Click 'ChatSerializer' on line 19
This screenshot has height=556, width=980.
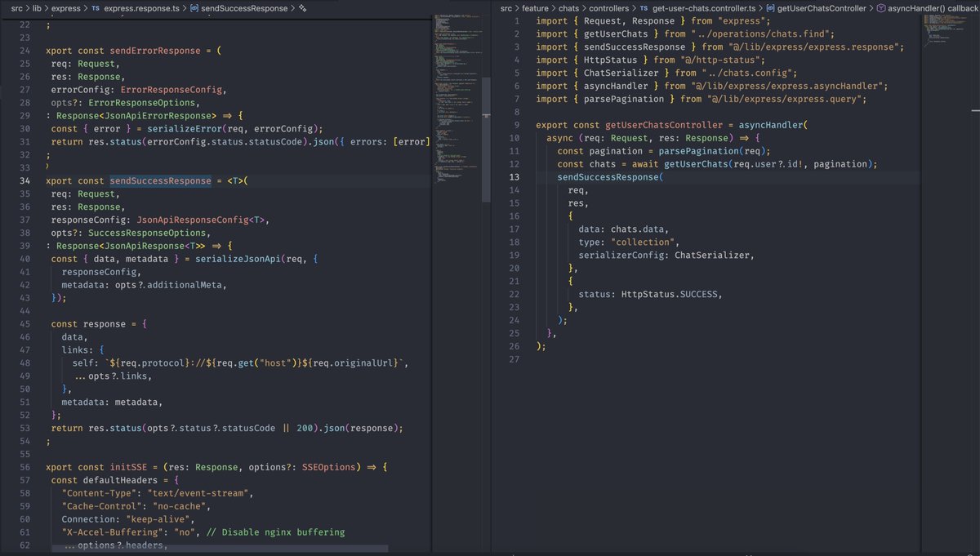tap(713, 256)
